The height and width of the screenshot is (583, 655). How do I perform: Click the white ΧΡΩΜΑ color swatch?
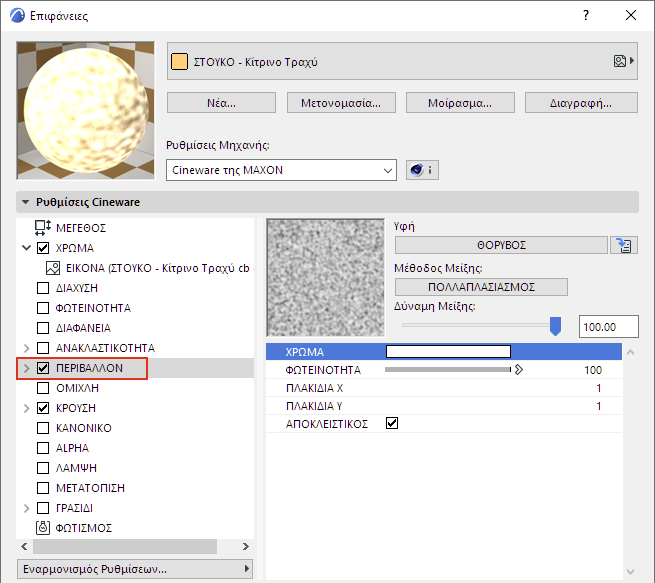coord(448,351)
